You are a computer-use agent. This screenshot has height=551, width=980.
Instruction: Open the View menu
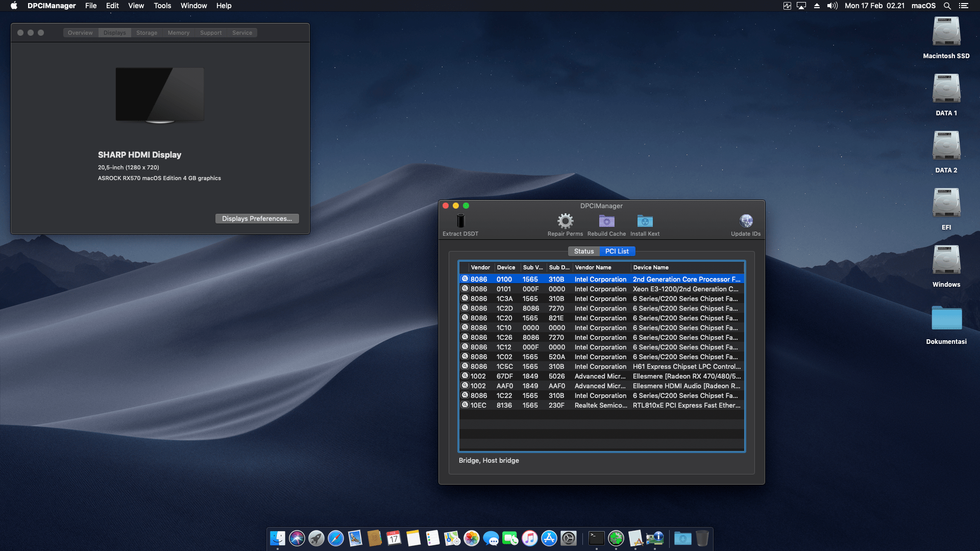(136, 6)
